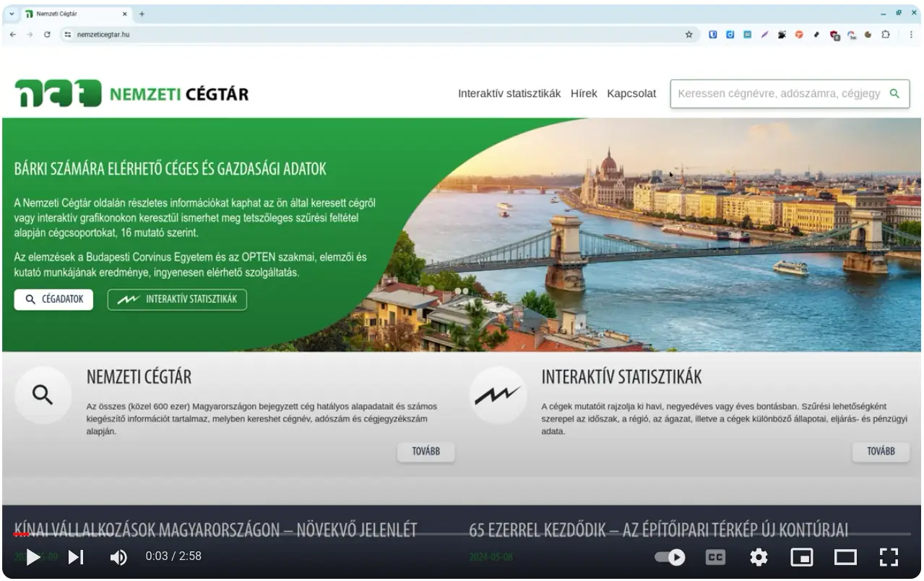Image resolution: width=924 pixels, height=581 pixels.
Task: Bookmark the page with the star icon
Action: (690, 34)
